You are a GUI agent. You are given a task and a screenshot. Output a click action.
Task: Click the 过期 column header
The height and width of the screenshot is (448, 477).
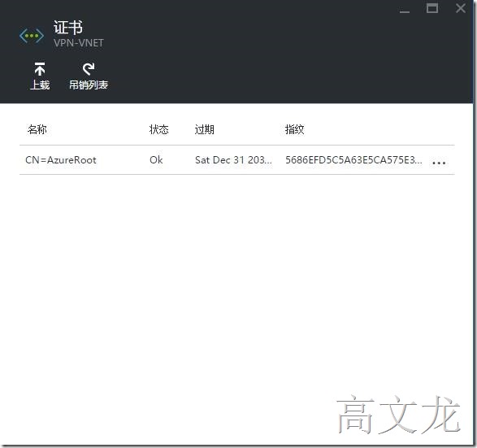pyautogui.click(x=205, y=129)
